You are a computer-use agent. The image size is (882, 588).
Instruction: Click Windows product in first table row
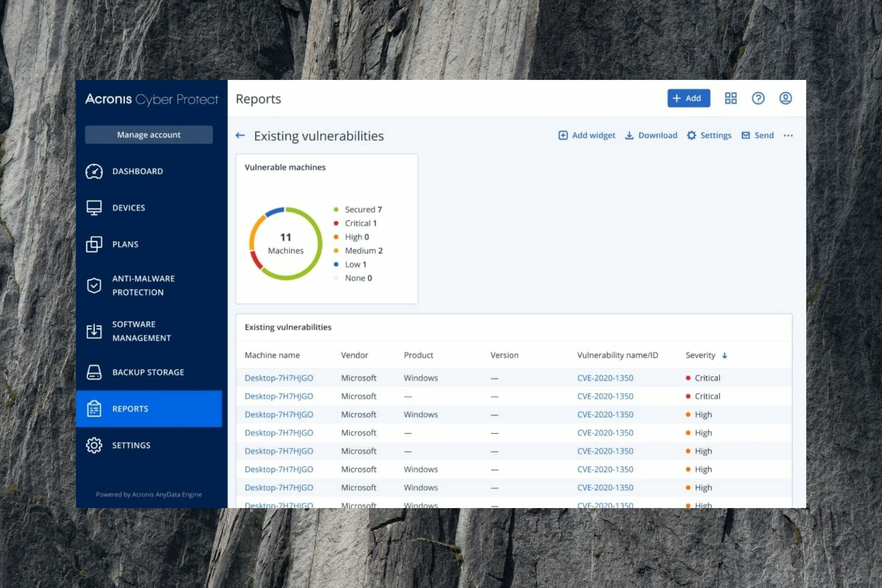[x=421, y=378]
